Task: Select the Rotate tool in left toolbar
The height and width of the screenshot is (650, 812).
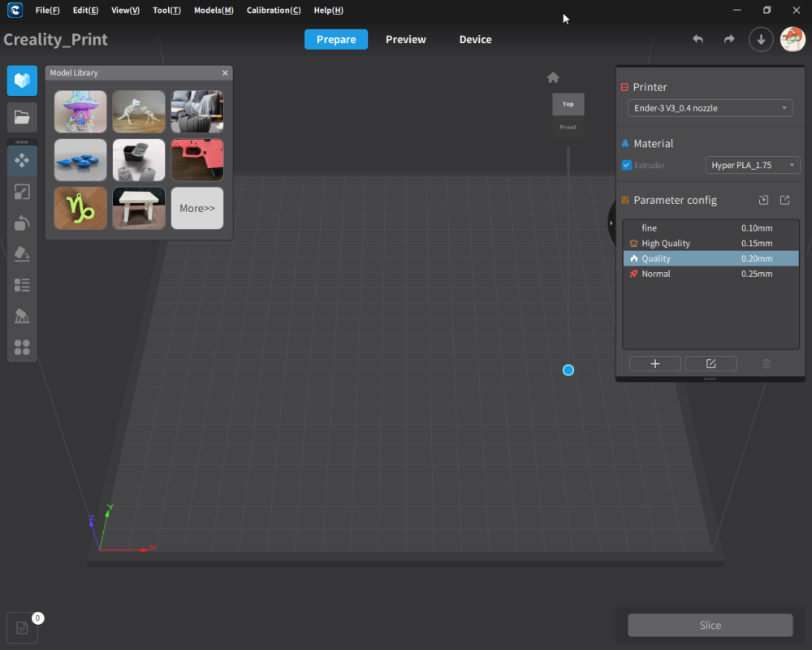Action: (x=22, y=223)
